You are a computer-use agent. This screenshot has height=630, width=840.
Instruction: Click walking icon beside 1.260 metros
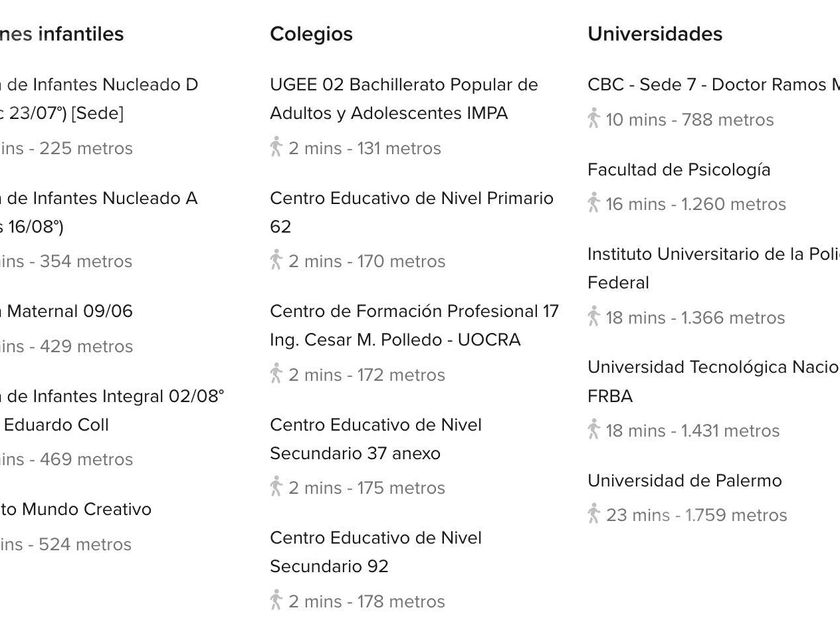594,203
